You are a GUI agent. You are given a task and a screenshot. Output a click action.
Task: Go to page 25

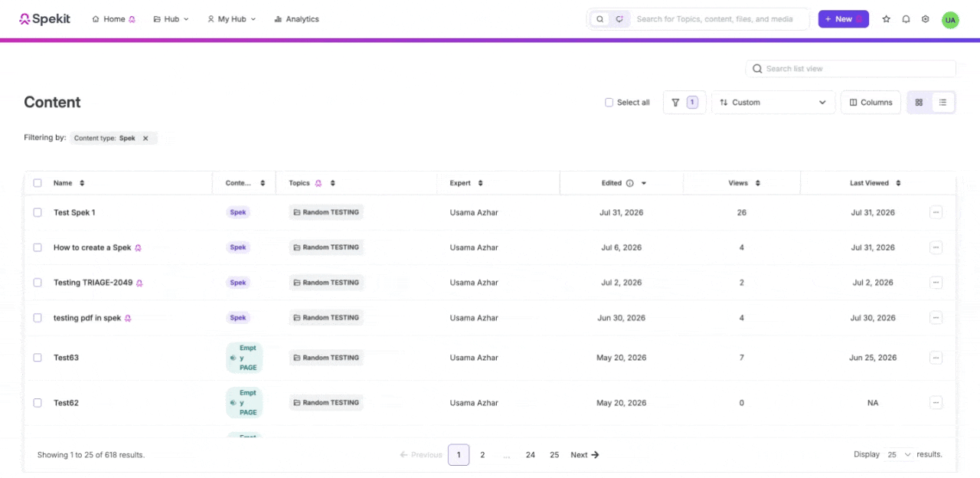[x=554, y=454]
